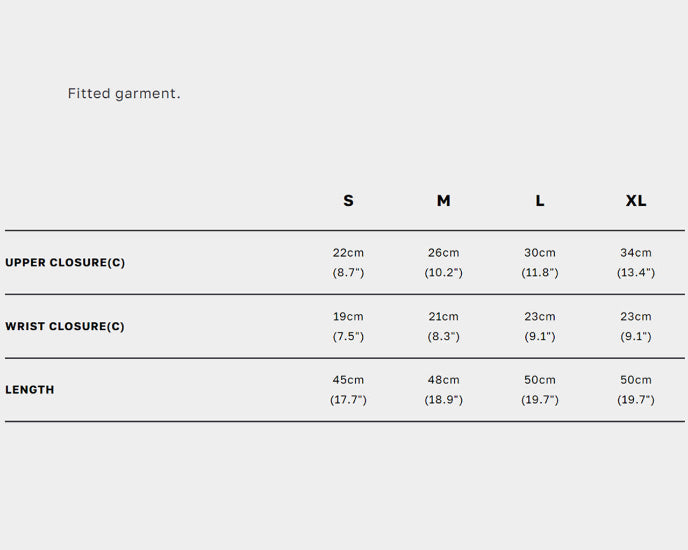
Task: Click the 19cm wrist closure value
Action: point(348,317)
